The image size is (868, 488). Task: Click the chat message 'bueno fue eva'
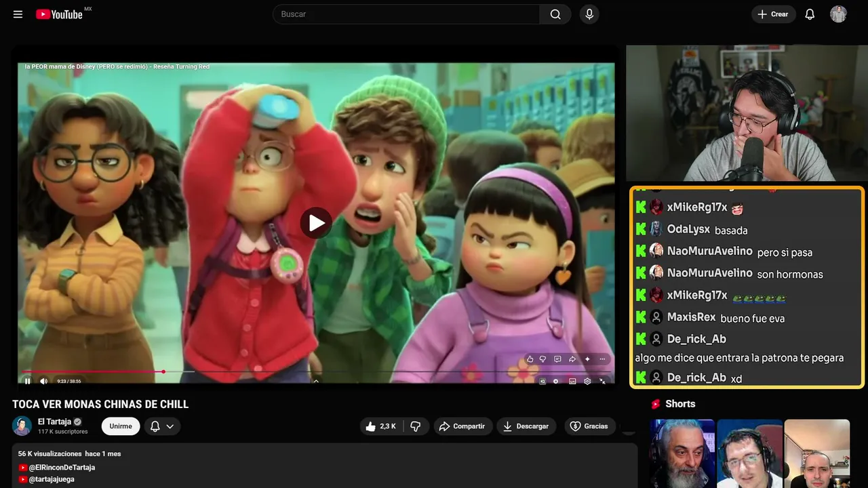tap(753, 318)
